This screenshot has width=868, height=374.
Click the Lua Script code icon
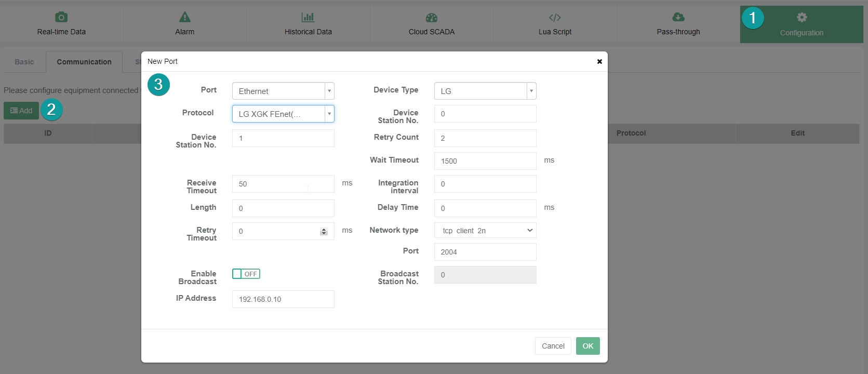(x=555, y=18)
